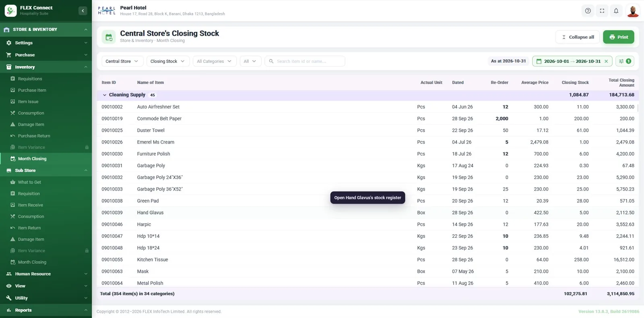This screenshot has height=318, width=644.
Task: Clear the date range with the X icon
Action: 606,61
